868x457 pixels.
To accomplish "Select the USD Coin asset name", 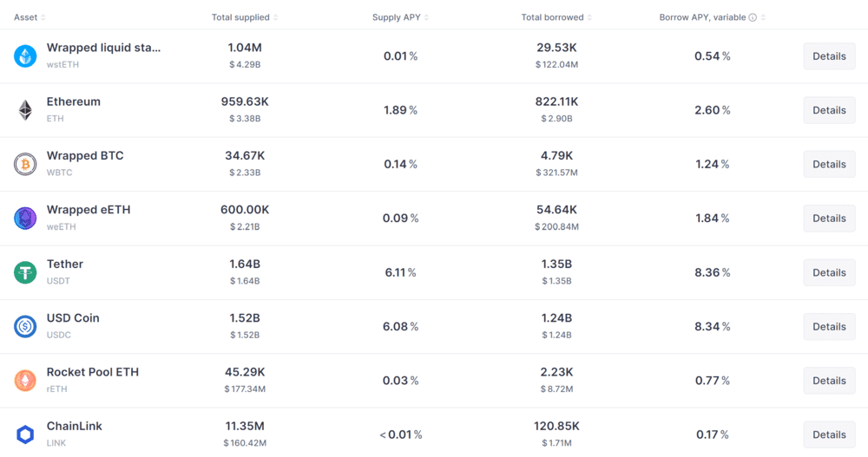I will click(73, 318).
